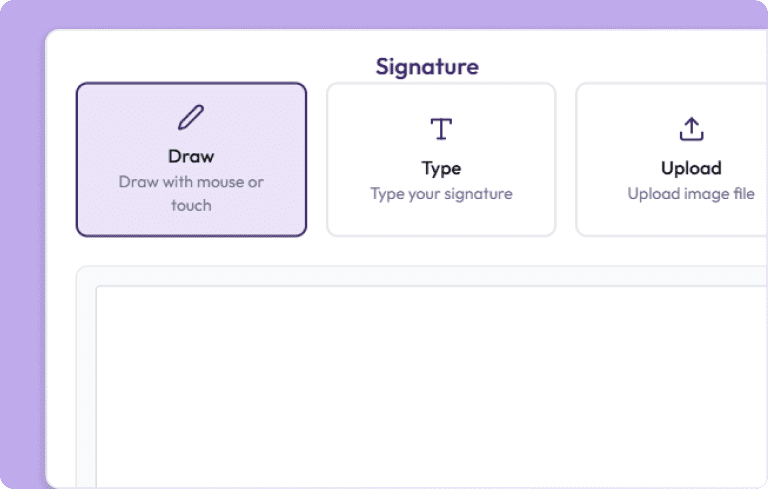
Task: Switch to the Type signature option
Action: click(x=441, y=160)
